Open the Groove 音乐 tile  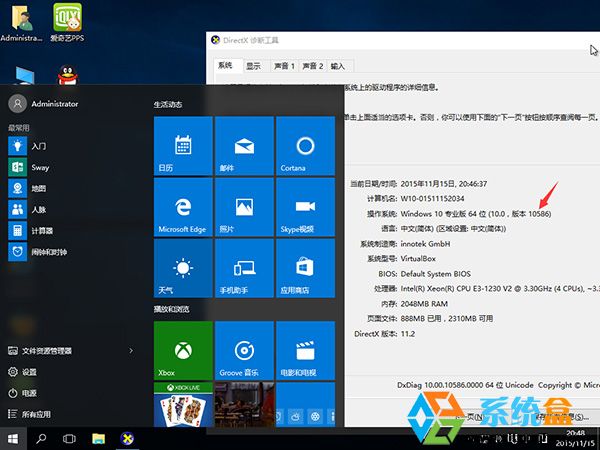pos(243,351)
